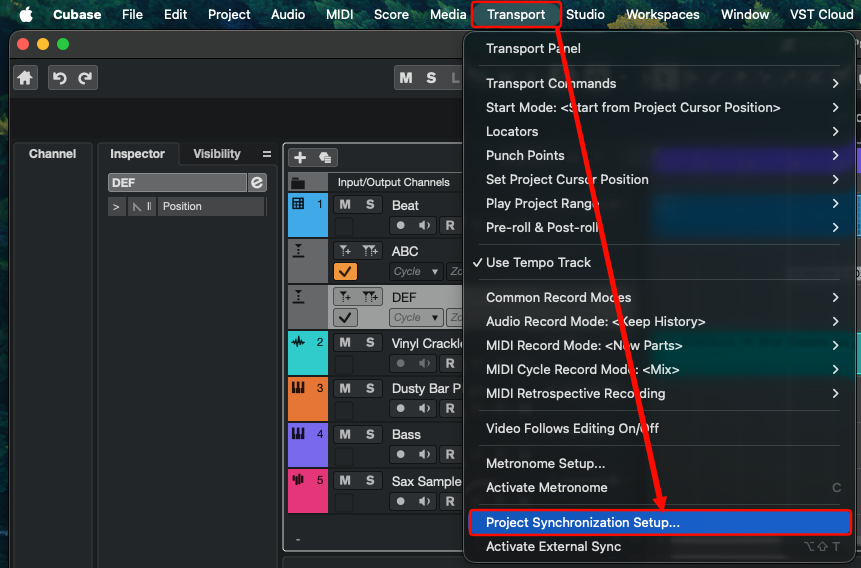This screenshot has height=568, width=861.
Task: Click the Vinyl Crackle audio track icon
Action: (x=298, y=342)
